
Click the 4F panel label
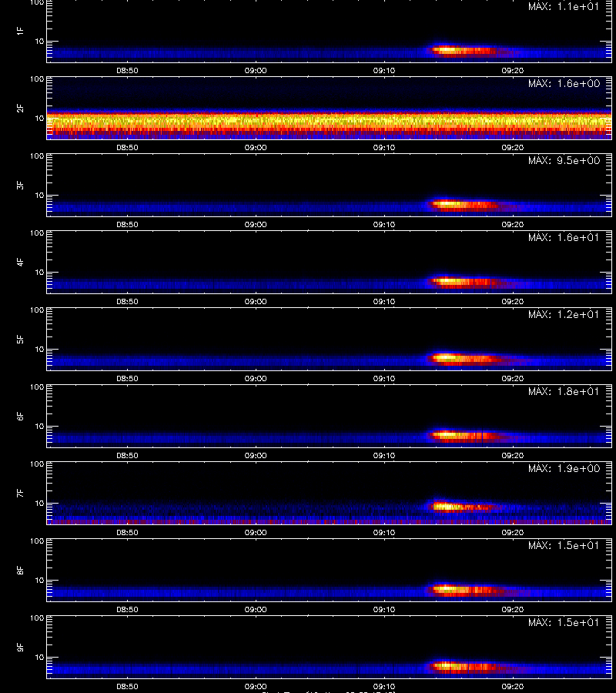click(20, 262)
